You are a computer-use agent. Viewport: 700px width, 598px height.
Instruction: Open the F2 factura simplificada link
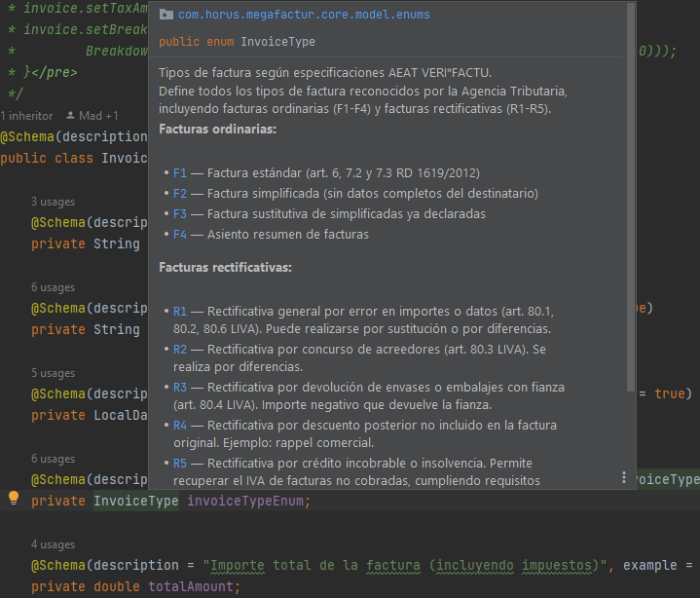(179, 193)
